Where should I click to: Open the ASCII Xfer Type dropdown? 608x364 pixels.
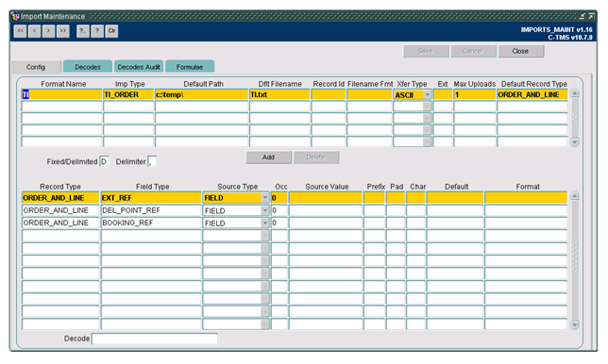click(x=427, y=95)
